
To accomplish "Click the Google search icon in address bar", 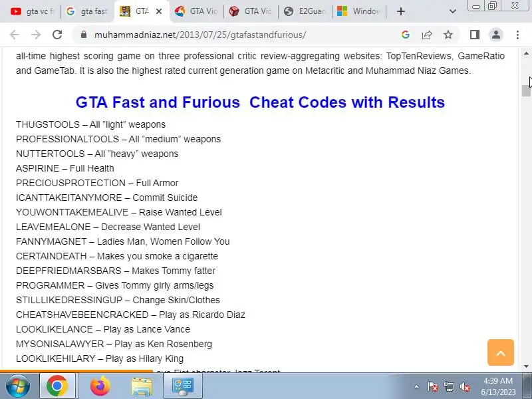I will click(x=406, y=35).
